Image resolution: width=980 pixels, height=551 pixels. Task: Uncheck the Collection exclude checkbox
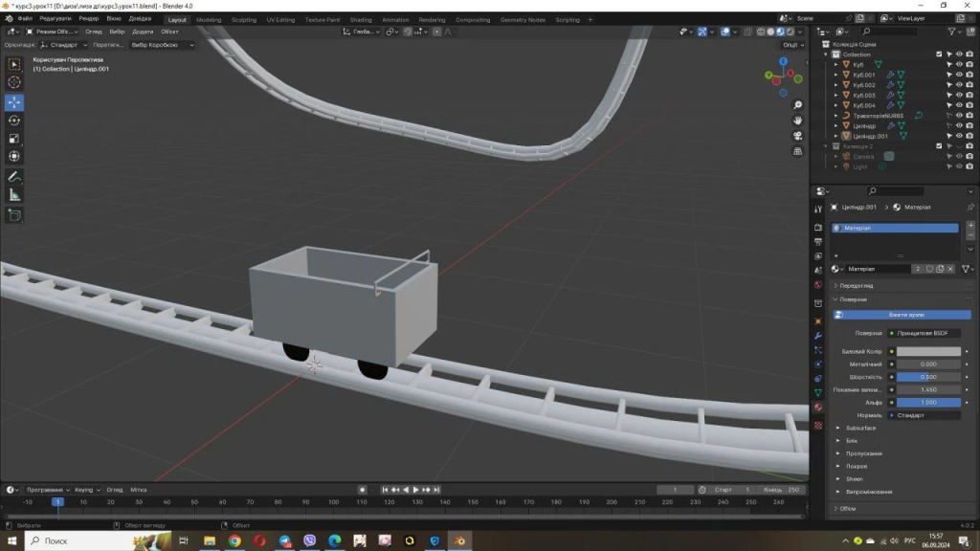click(x=939, y=55)
